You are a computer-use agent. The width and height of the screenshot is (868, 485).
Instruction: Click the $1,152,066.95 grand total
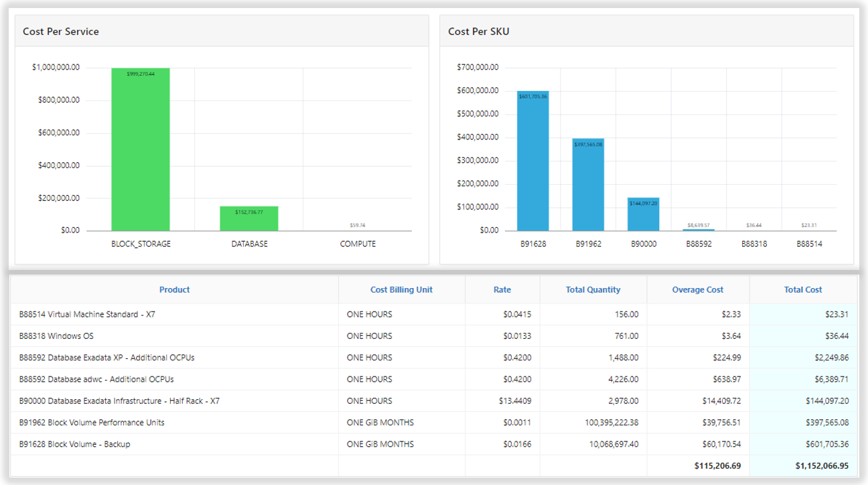click(822, 466)
